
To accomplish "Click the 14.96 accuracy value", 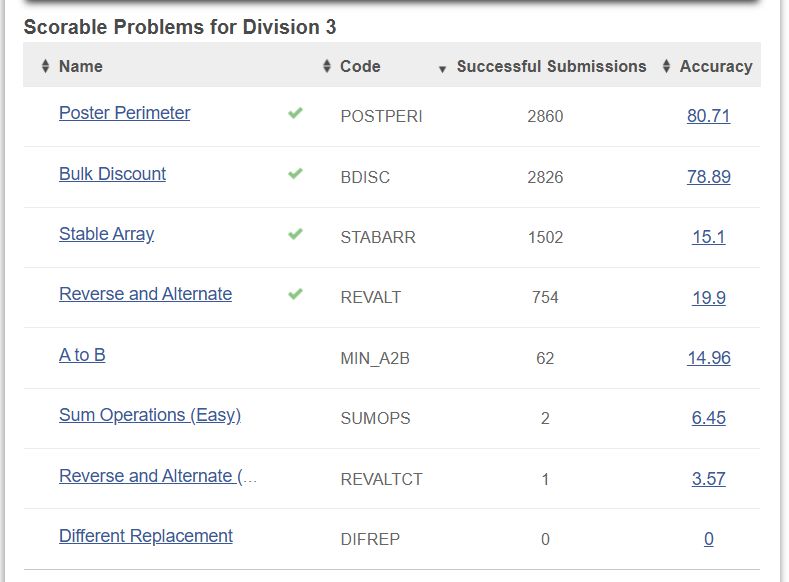I will (708, 358).
